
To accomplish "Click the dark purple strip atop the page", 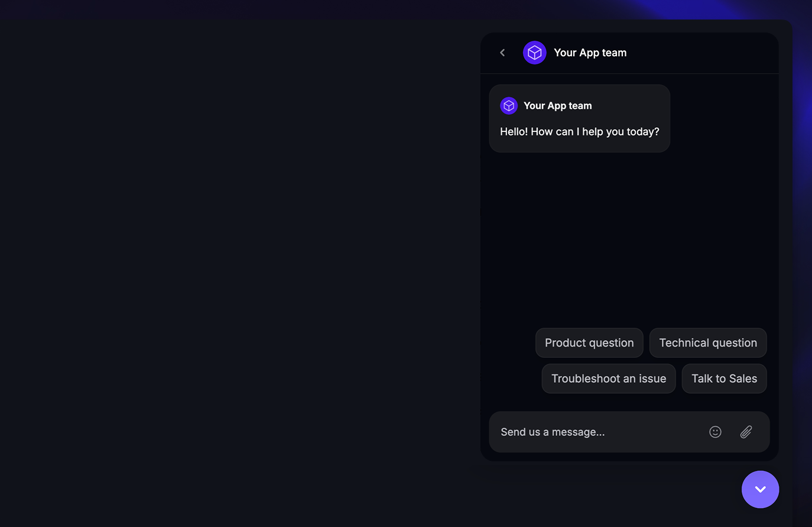I will (x=295, y=9).
